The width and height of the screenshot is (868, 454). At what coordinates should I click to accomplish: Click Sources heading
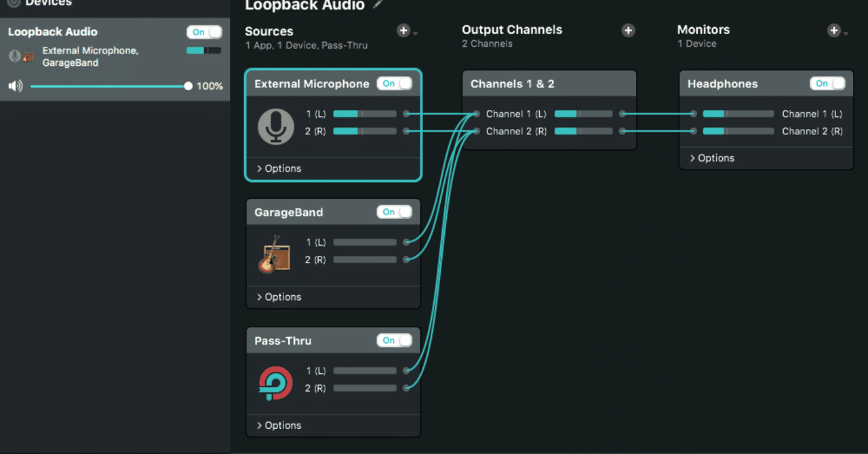tap(269, 31)
